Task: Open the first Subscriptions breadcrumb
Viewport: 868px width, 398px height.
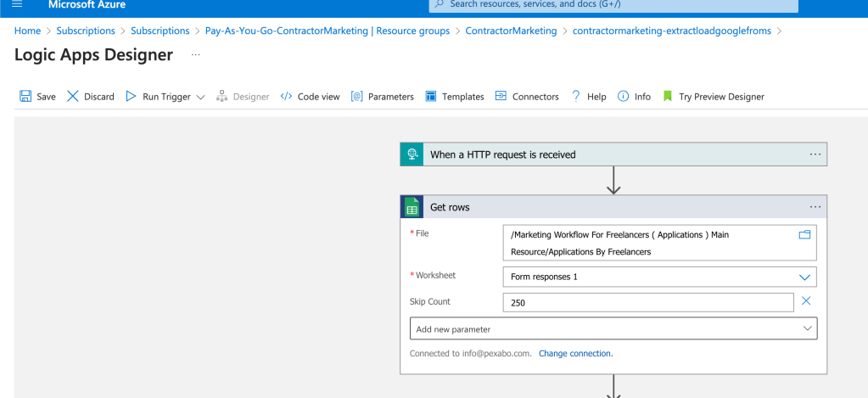Action: [86, 31]
